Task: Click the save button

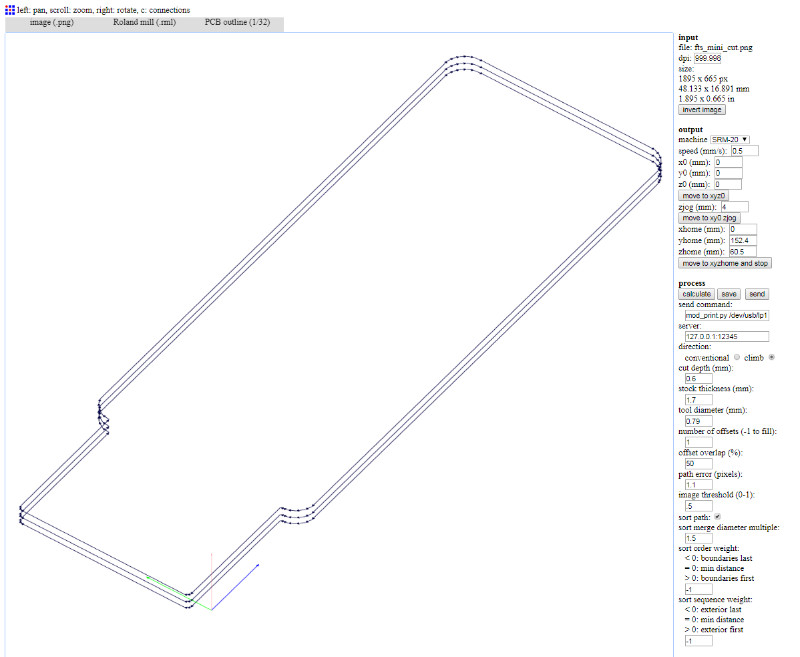Action: point(729,294)
